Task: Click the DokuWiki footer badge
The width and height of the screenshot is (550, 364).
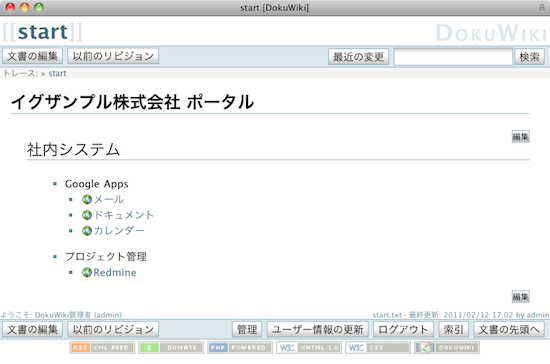Action: 447,348
